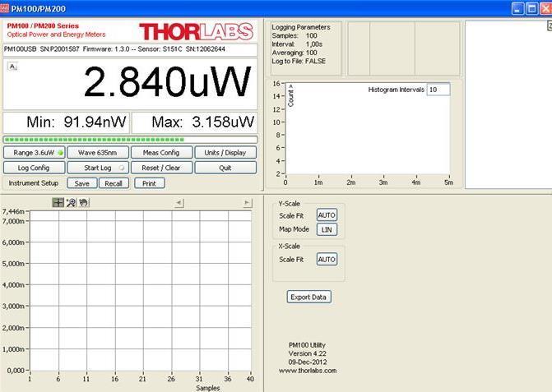Click the Log to File: FALSE text
The image size is (552, 392).
(x=299, y=61)
